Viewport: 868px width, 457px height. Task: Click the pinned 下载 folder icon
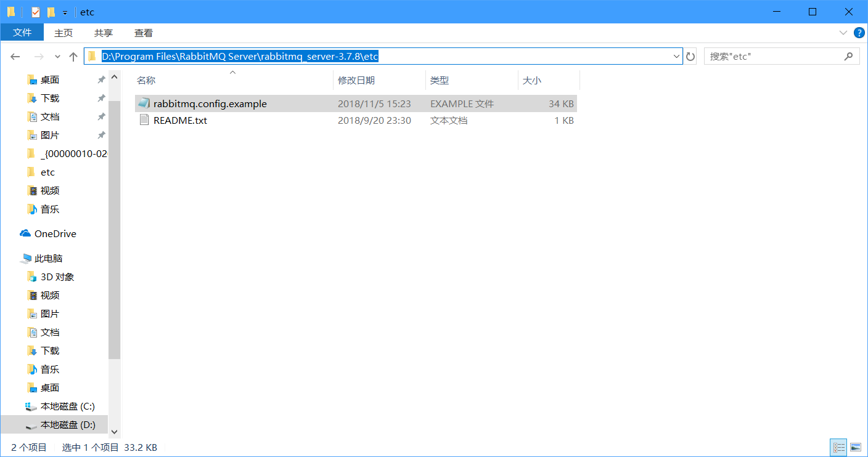[x=32, y=98]
